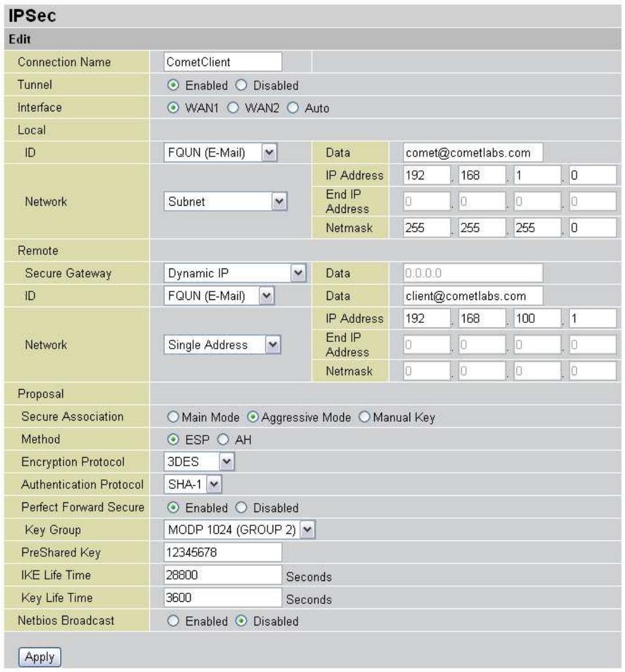Open Local ID type dropdown
Screen dimensions: 625x672
(221, 153)
